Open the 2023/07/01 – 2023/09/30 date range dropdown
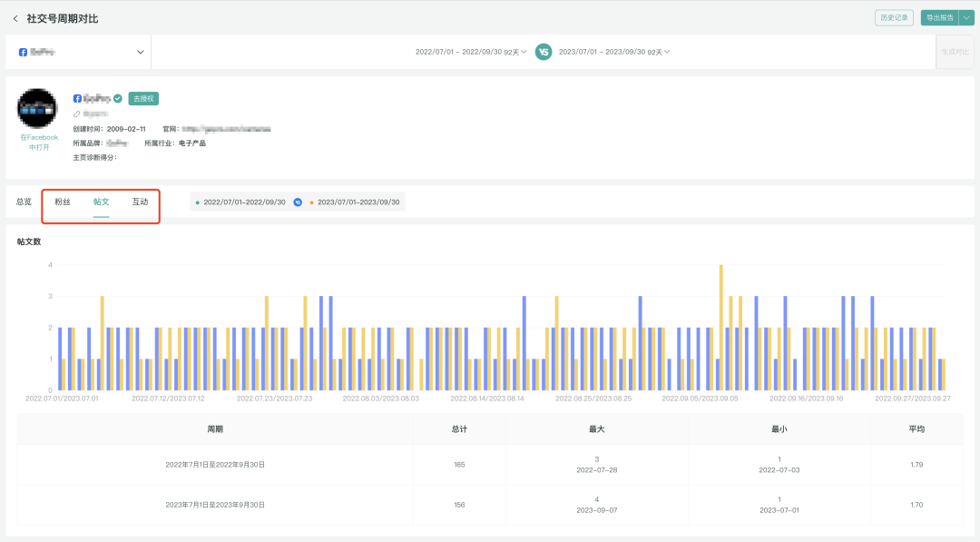The width and height of the screenshot is (980, 542). click(x=614, y=52)
